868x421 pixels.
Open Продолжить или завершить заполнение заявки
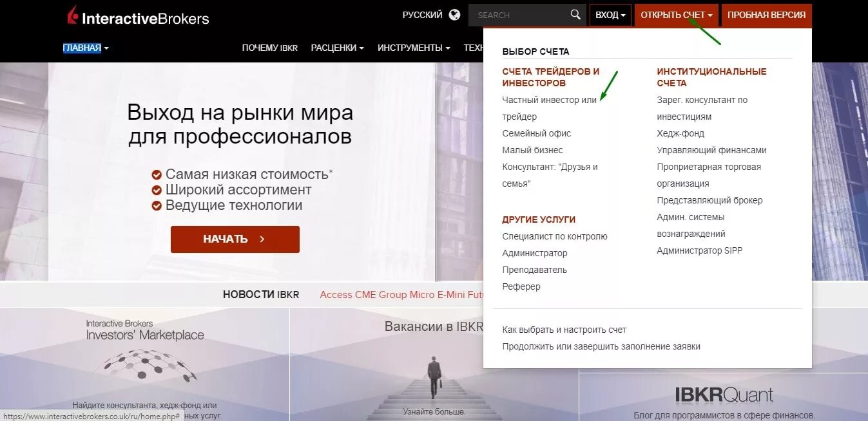click(601, 346)
